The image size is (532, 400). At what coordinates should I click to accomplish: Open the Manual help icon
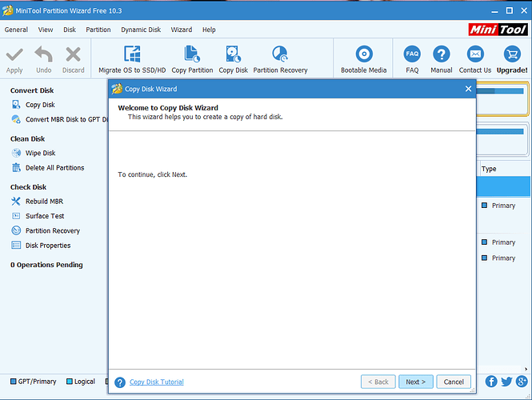(442, 54)
